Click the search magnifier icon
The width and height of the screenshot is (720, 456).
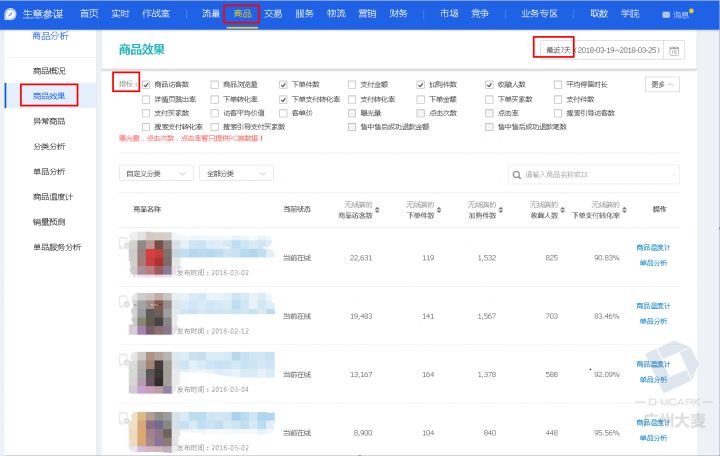[515, 174]
